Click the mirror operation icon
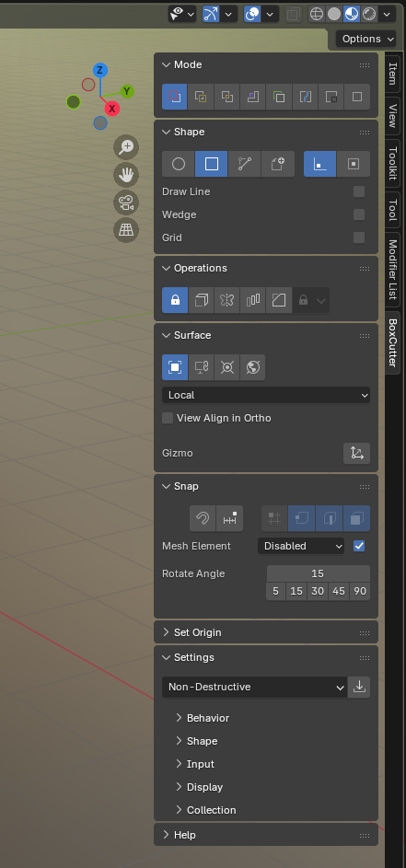Viewport: 406px width, 868px height. point(227,300)
